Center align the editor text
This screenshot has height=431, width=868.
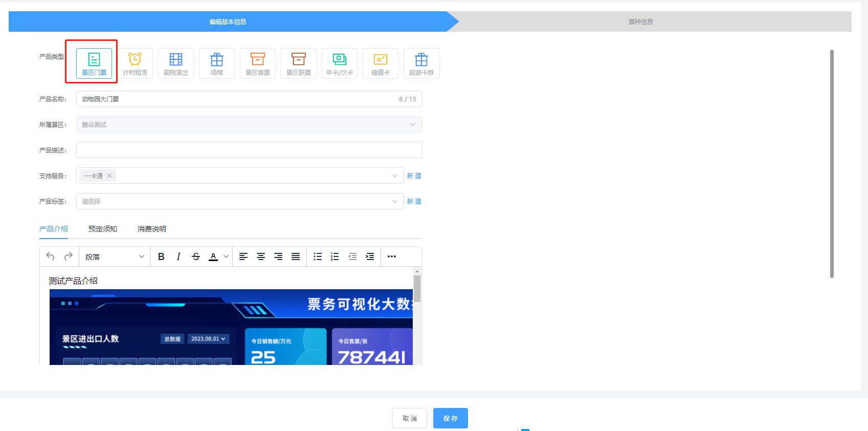261,256
